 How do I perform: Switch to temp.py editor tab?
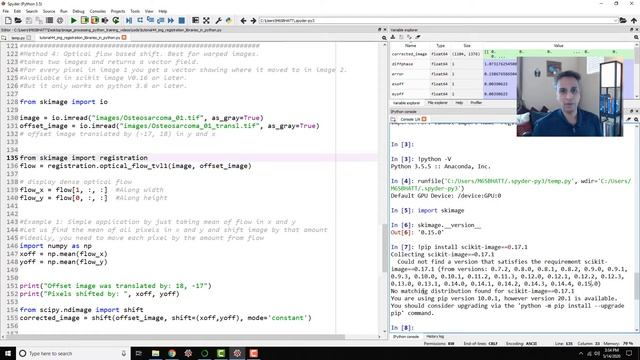18,38
